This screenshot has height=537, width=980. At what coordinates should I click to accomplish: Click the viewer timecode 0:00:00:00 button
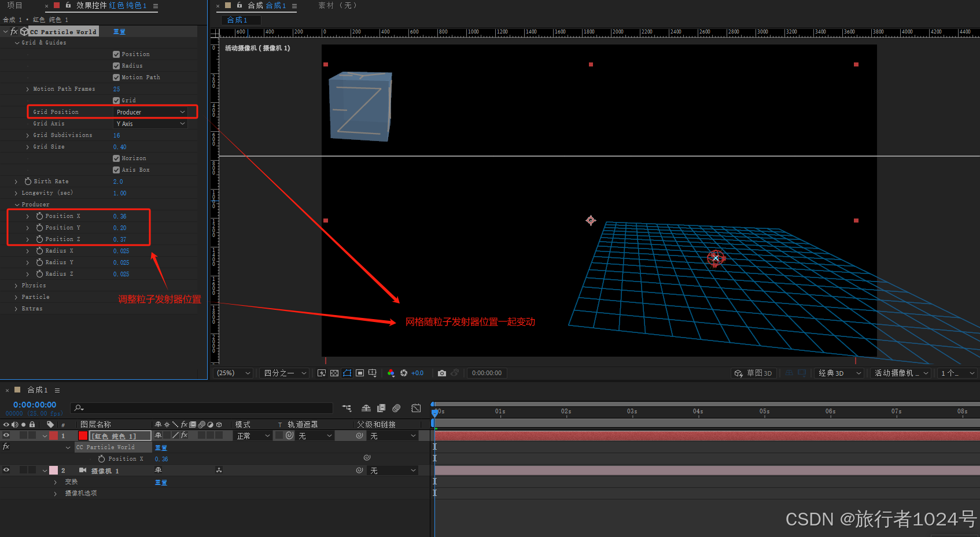[x=487, y=373]
